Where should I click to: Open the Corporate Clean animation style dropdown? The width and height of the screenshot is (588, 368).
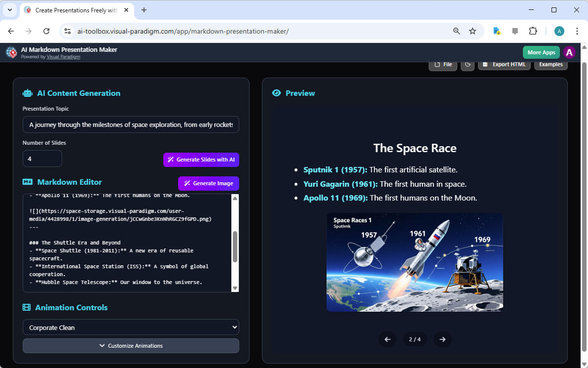[131, 327]
